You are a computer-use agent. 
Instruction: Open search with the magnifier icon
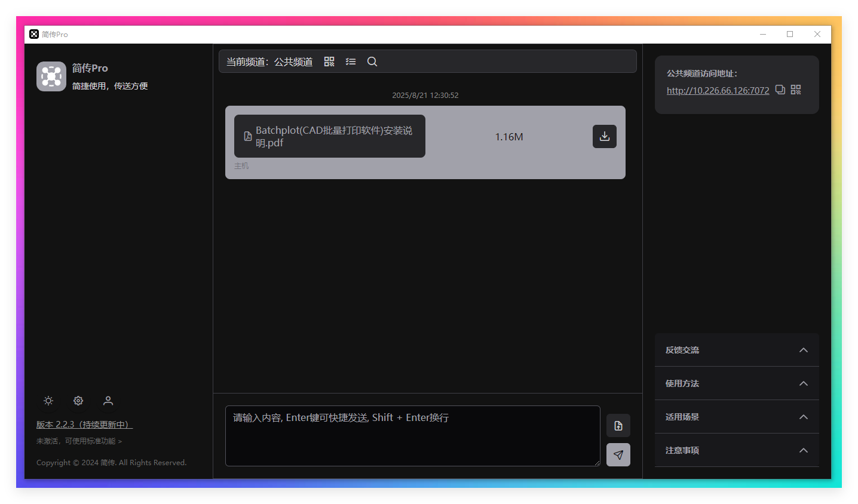tap(372, 61)
